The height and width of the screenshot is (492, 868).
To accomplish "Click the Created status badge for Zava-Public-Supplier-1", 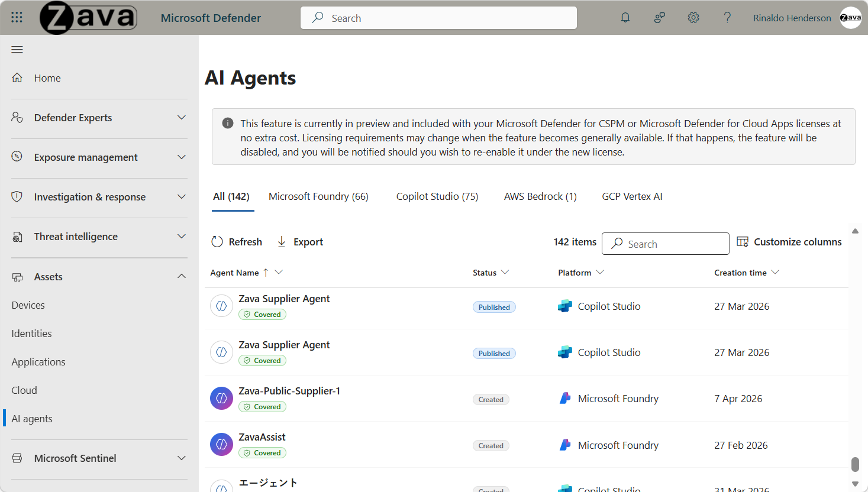I will 491,400.
